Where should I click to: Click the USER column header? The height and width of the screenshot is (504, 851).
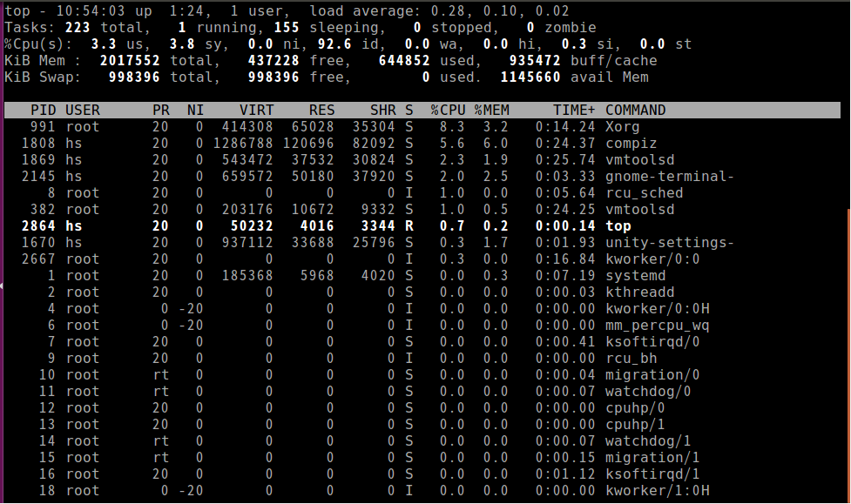click(x=83, y=111)
